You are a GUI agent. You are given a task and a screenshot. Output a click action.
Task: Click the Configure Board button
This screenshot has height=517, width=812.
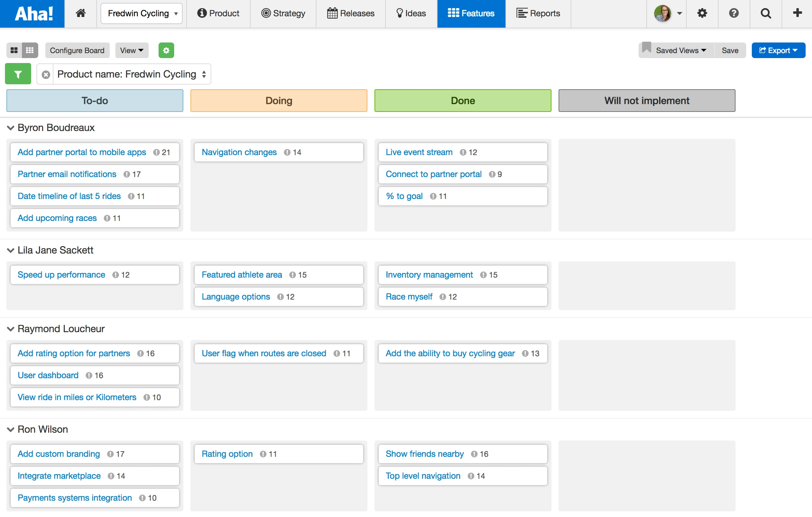click(77, 50)
